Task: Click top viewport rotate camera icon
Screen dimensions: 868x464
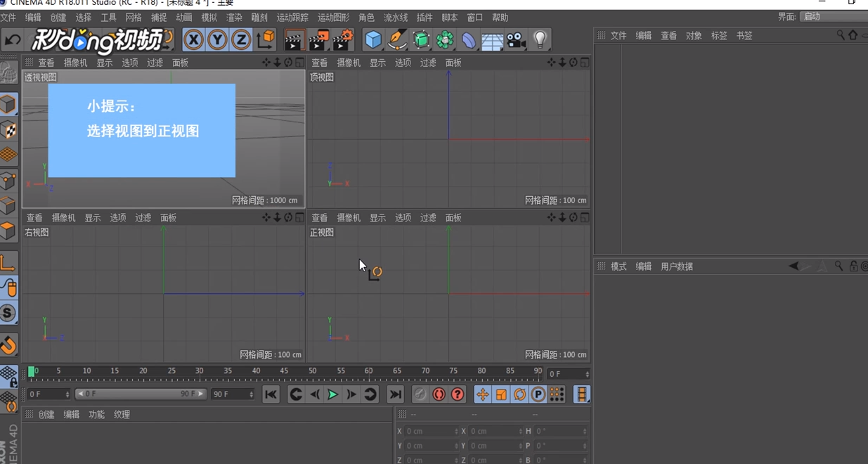Action: click(574, 63)
